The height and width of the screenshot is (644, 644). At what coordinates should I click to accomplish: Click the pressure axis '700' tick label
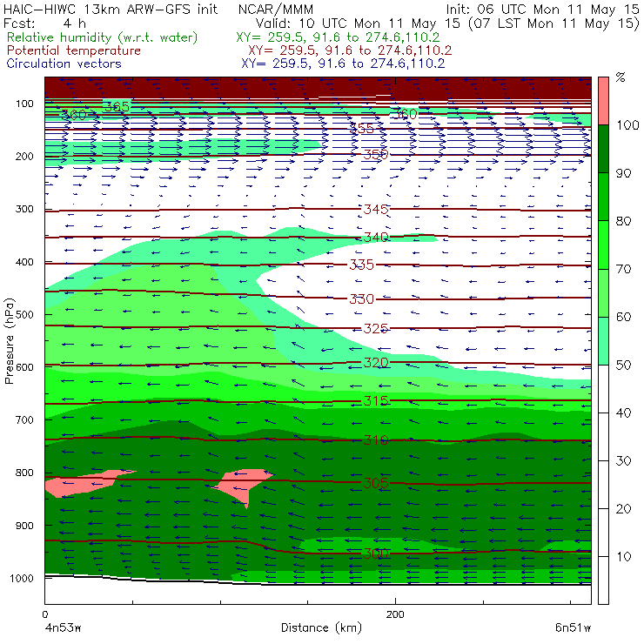coord(24,420)
